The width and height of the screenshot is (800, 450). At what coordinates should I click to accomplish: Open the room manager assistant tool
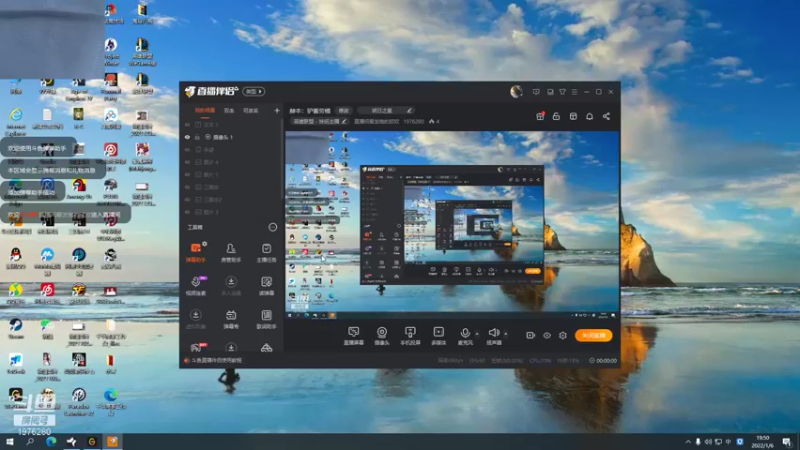coord(231,252)
